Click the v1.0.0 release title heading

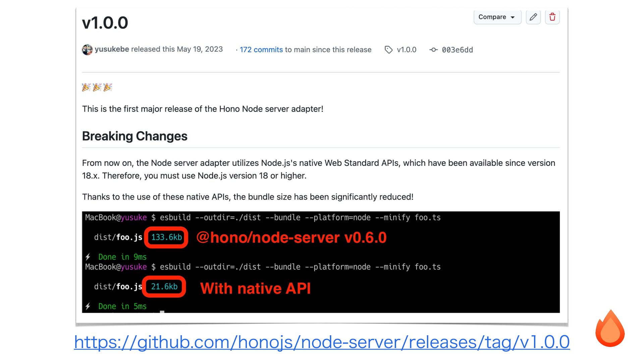(105, 23)
